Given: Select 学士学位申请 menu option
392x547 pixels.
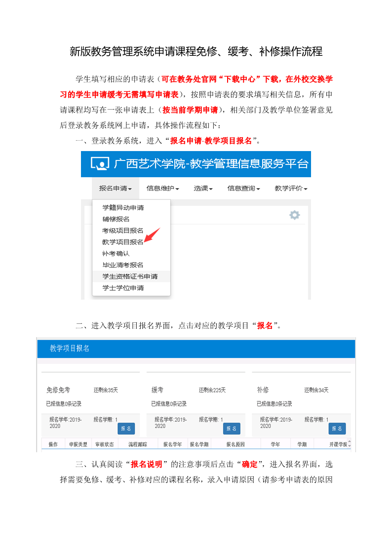Looking at the screenshot, I should (123, 287).
